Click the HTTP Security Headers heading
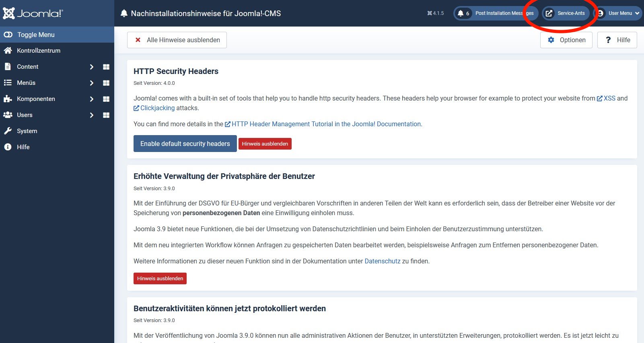The height and width of the screenshot is (343, 644). point(176,71)
